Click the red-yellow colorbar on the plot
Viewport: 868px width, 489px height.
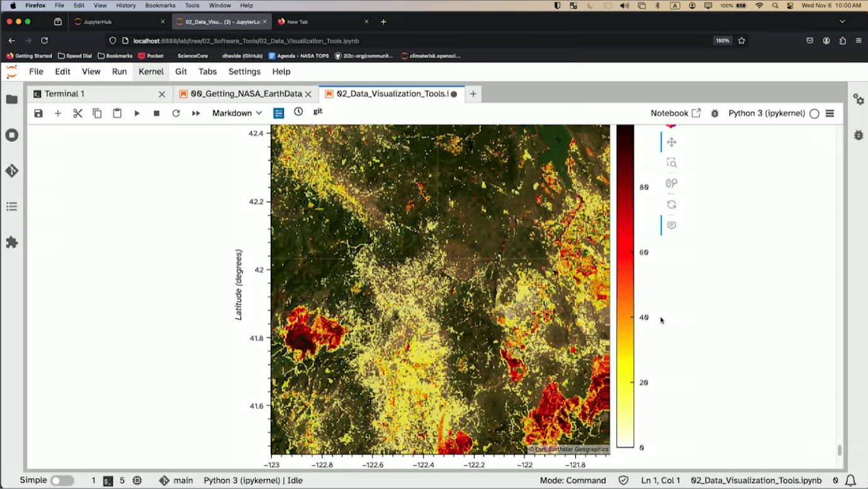tap(625, 286)
